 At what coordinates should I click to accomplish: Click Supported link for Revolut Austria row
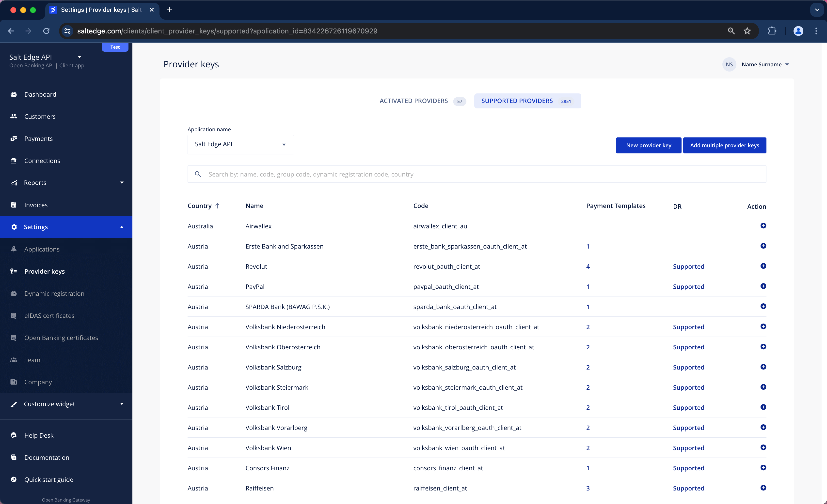[689, 266]
